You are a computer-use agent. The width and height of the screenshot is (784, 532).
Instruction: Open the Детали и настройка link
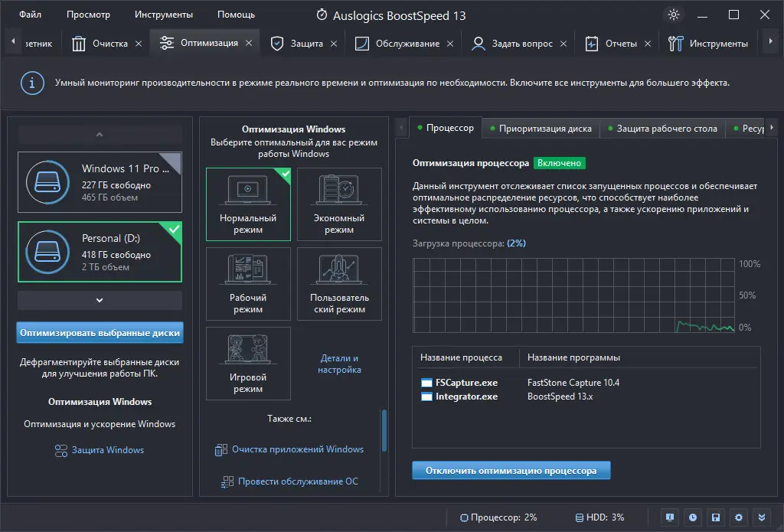339,364
